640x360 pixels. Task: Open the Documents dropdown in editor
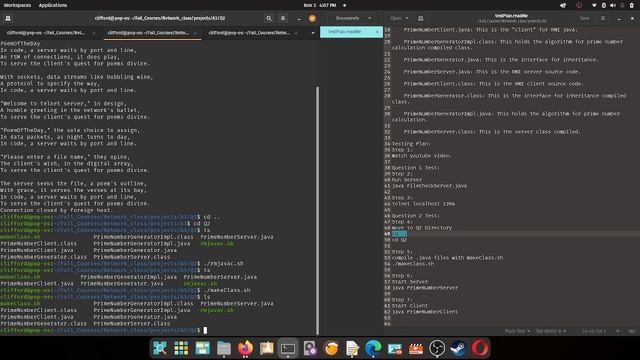(353, 18)
